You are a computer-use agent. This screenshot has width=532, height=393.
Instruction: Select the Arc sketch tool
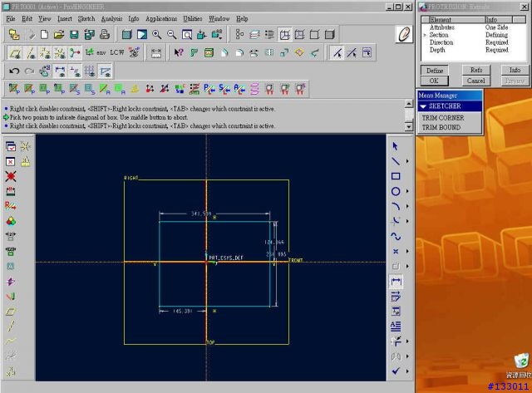[396, 206]
